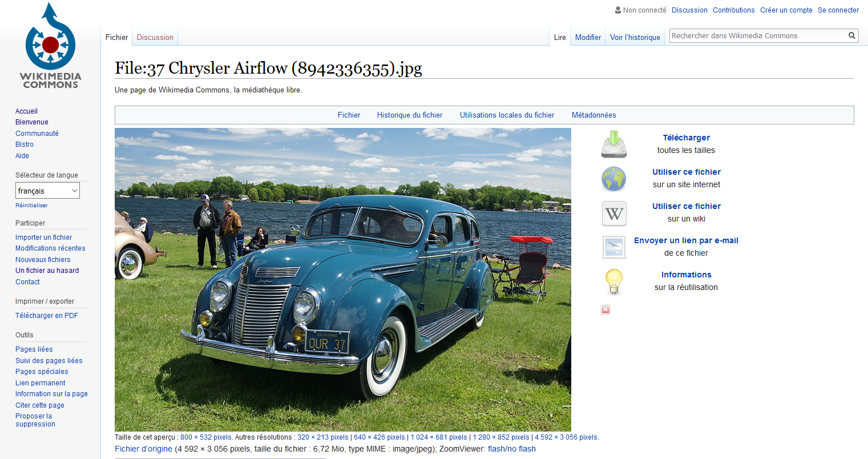Open the français language selector dropdown
The image size is (868, 459).
(x=47, y=191)
